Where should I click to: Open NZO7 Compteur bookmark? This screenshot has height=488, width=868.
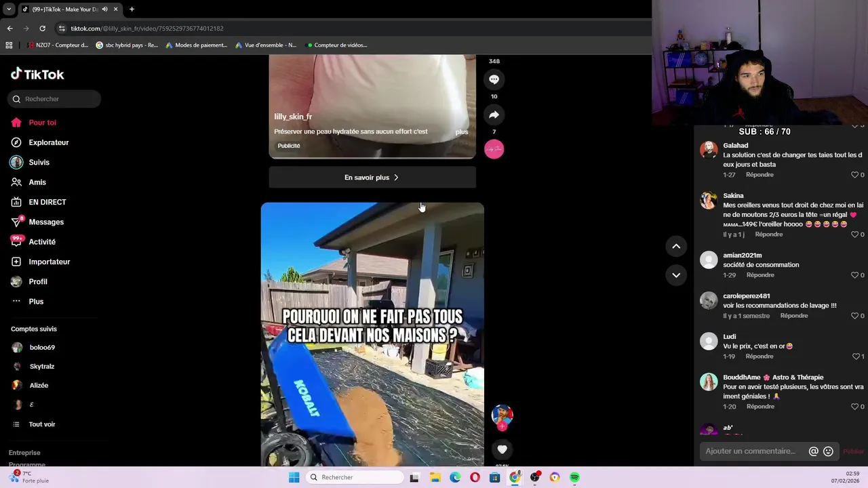coord(58,45)
